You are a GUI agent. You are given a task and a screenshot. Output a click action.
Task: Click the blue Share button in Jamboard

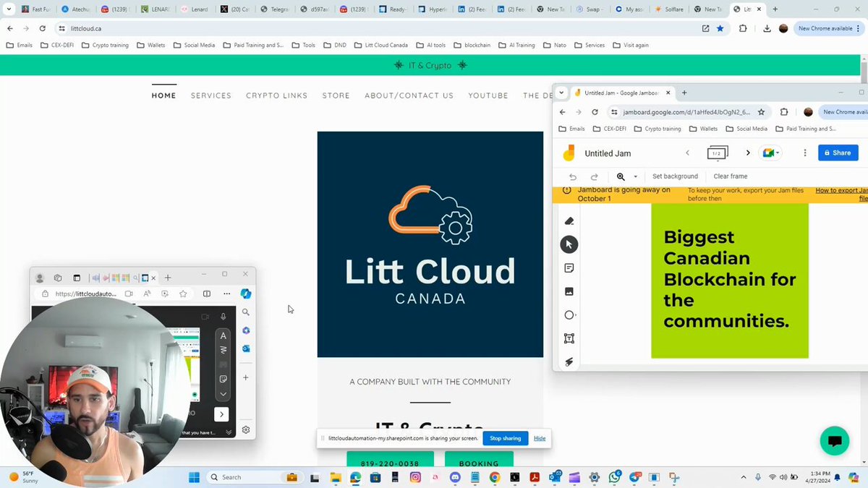point(838,153)
